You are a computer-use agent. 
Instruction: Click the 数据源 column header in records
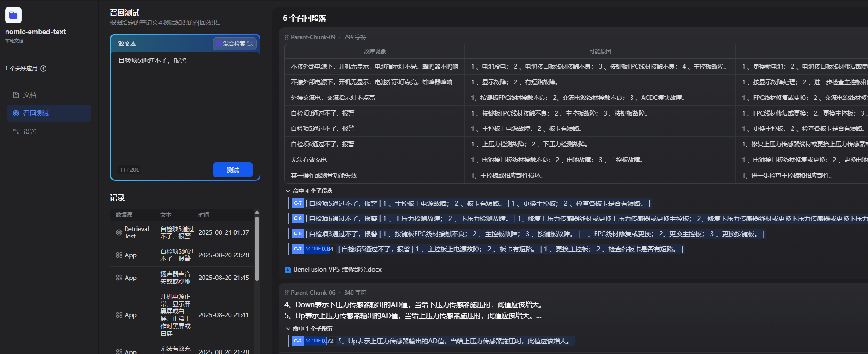coord(124,215)
